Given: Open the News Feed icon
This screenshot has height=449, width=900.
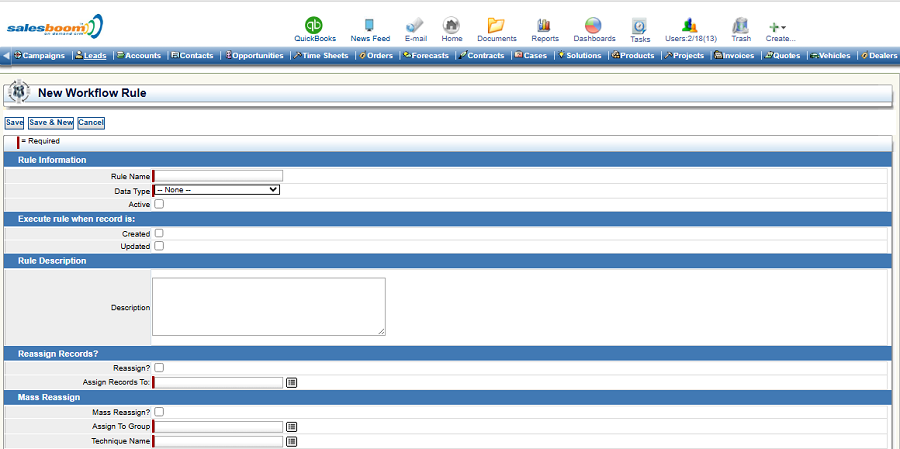Looking at the screenshot, I should coord(370,25).
